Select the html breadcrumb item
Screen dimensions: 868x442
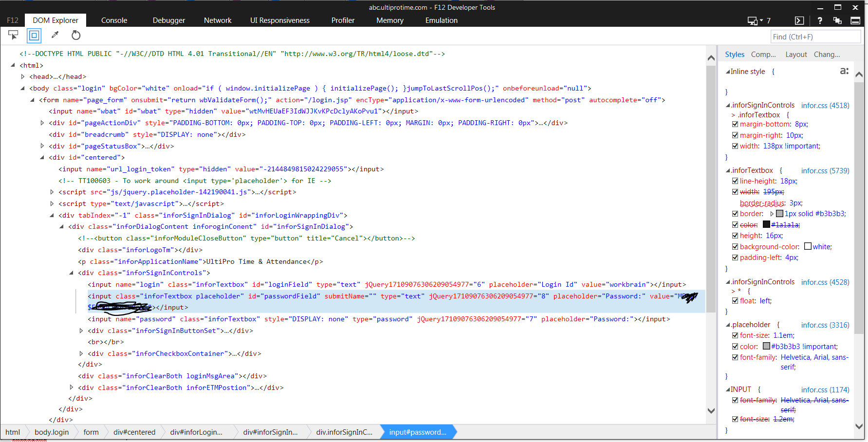(13, 432)
